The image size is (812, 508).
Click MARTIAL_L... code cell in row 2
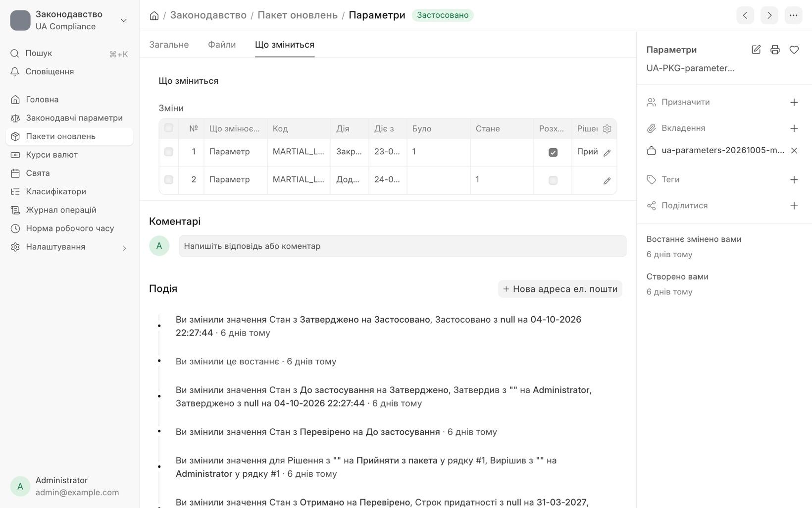click(x=299, y=179)
